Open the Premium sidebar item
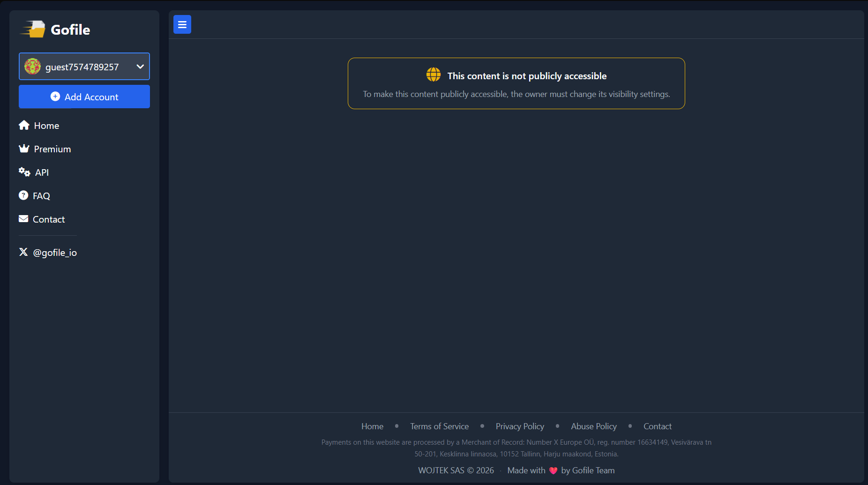868x485 pixels. click(52, 149)
